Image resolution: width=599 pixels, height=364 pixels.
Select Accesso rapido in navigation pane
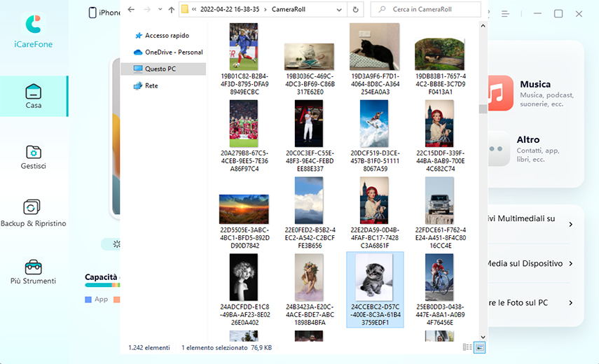click(x=167, y=36)
